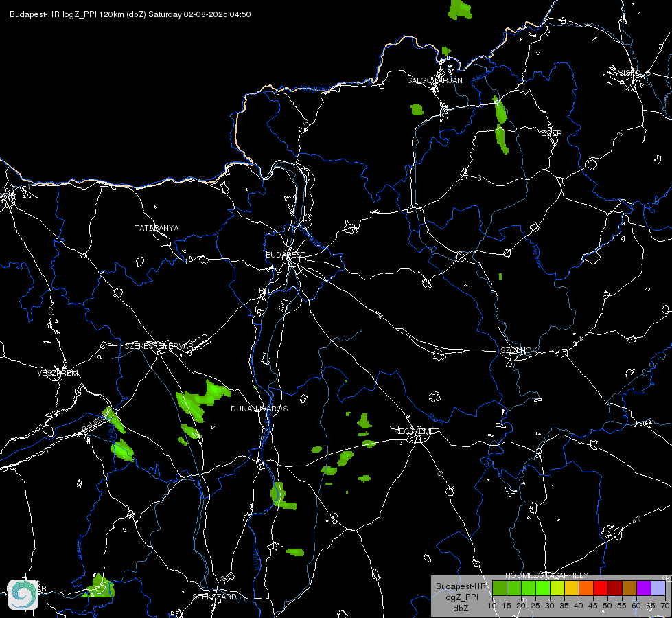This screenshot has width=672, height=618.
Task: Click the Nógrád county label
Action: pos(314,89)
